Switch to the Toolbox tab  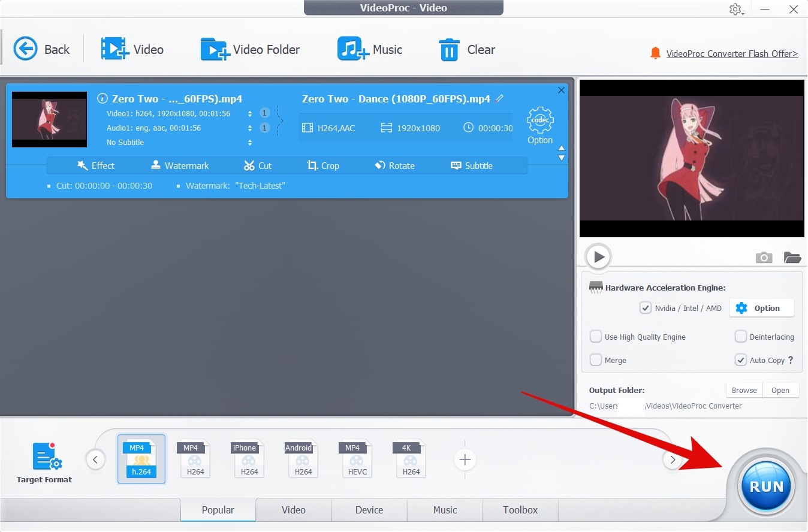520,510
